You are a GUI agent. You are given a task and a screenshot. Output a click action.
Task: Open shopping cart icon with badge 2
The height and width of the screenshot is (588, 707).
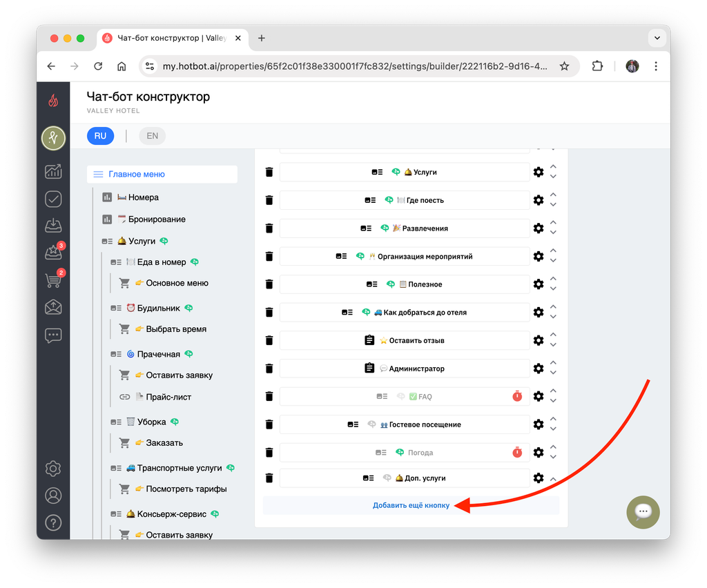coord(53,280)
